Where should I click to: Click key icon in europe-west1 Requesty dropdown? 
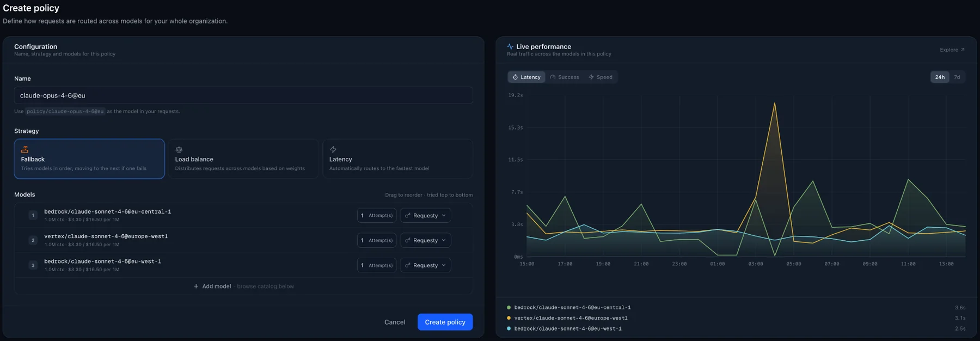coord(407,240)
